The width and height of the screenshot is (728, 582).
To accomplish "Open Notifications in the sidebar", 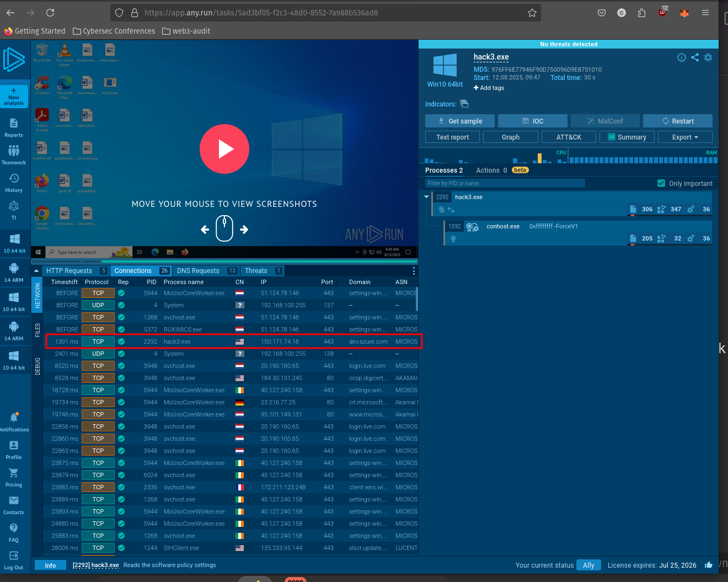I will tap(14, 422).
